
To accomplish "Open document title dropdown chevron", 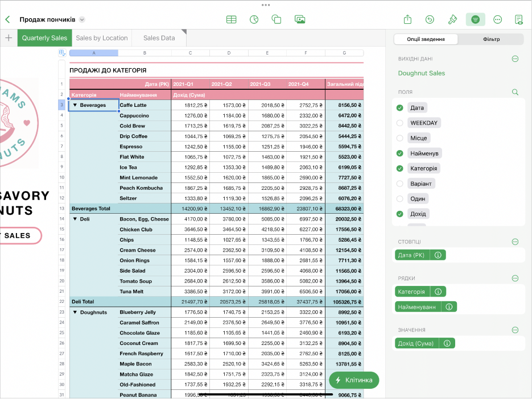I will 82,19.
